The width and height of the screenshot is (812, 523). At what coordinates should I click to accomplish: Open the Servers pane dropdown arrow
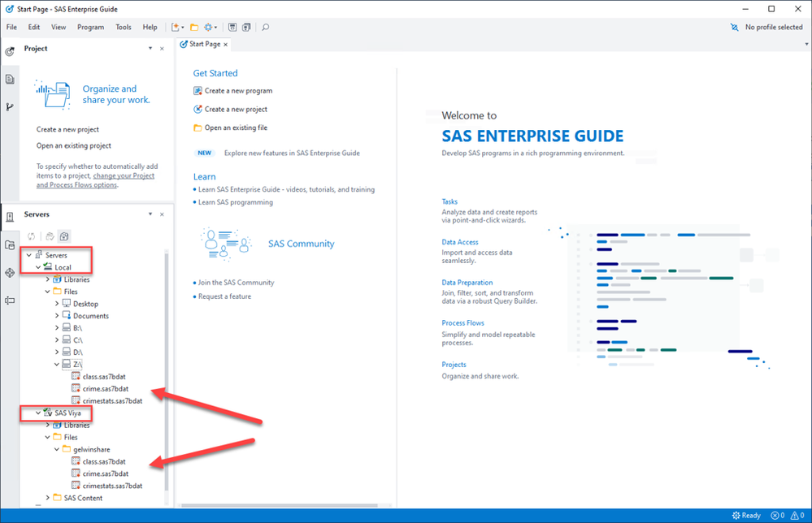pos(150,214)
